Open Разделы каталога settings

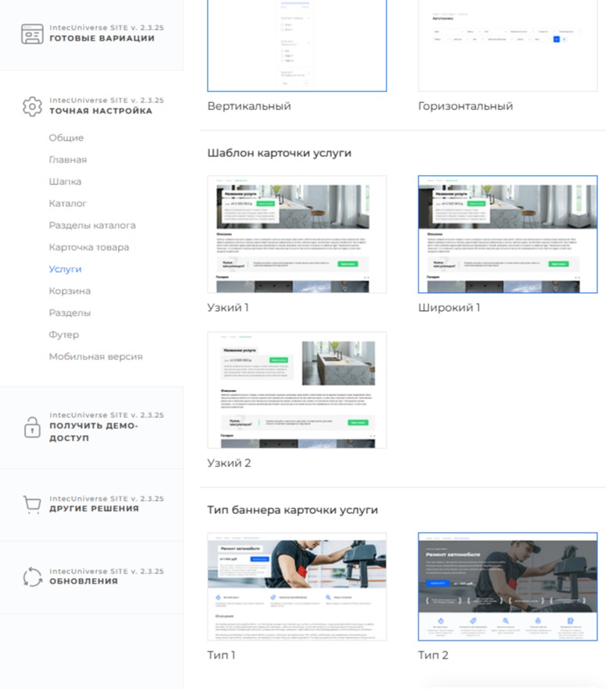pos(92,226)
